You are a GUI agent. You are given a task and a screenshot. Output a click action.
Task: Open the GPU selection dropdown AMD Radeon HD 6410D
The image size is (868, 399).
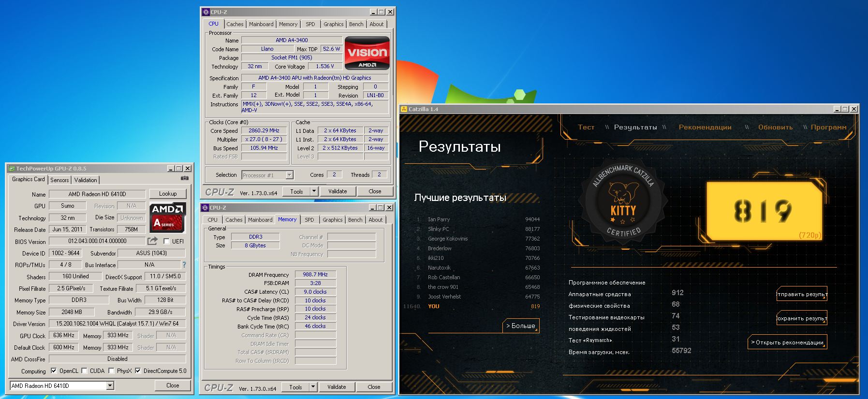point(62,385)
